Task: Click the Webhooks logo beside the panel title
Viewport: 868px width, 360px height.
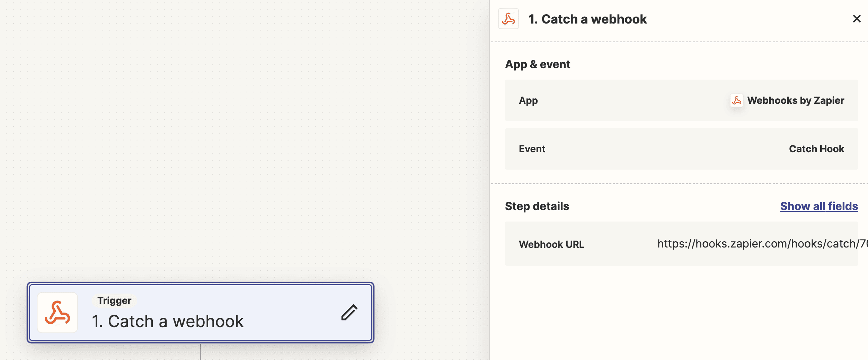Action: point(508,19)
